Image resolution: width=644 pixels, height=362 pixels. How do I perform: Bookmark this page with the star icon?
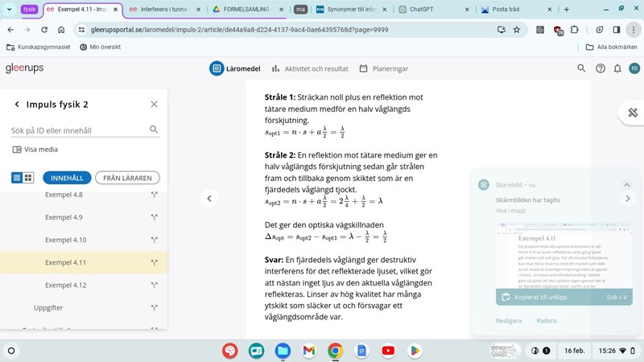[517, 29]
